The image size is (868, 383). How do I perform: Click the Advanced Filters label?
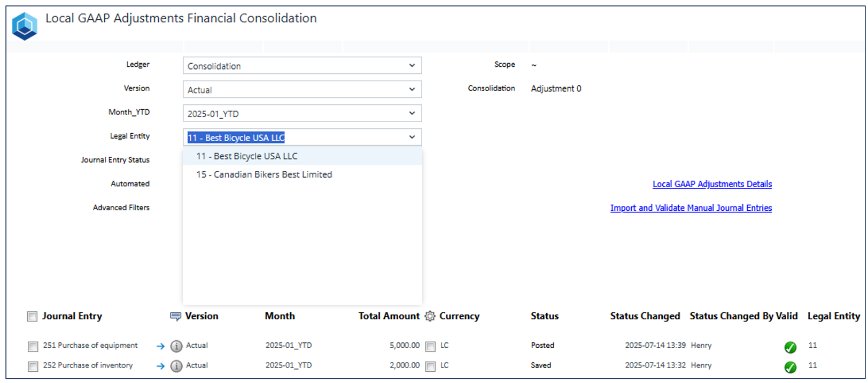(121, 208)
